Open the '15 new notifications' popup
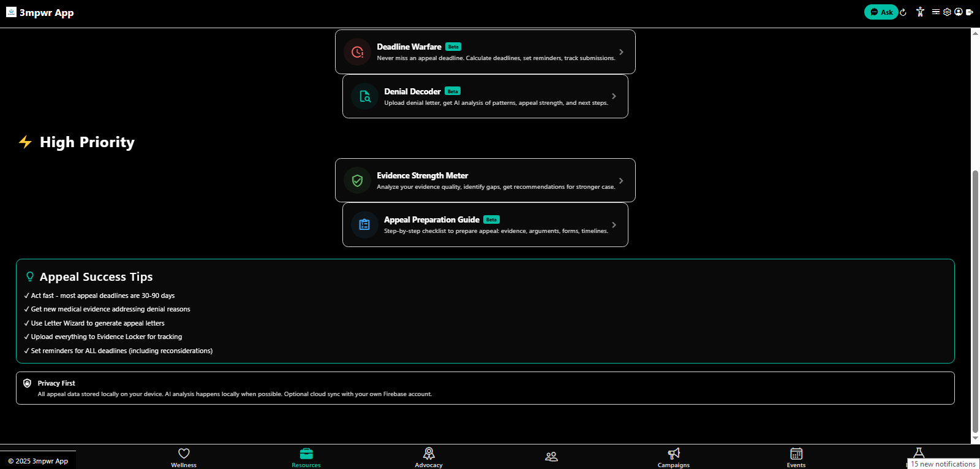The image size is (980, 469). click(943, 464)
